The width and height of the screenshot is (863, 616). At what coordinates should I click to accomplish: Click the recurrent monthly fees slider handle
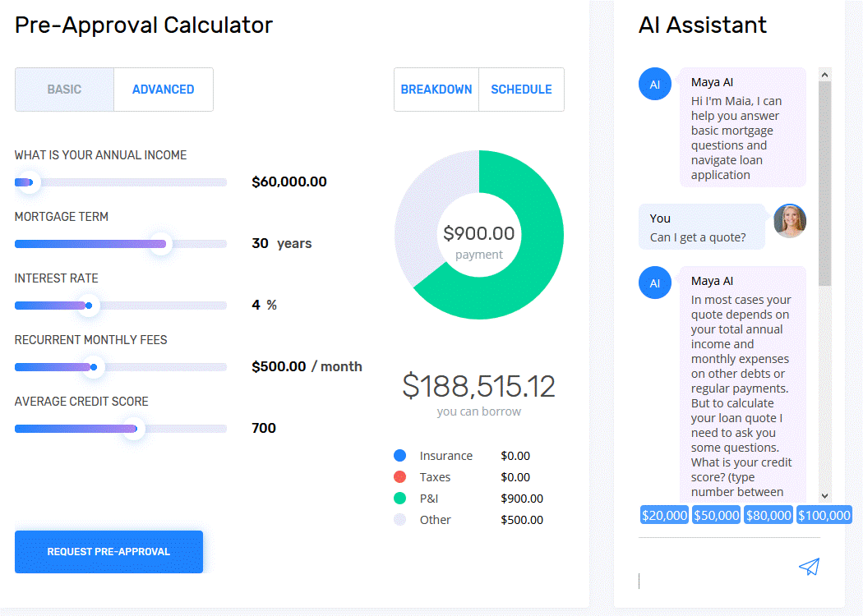94,367
